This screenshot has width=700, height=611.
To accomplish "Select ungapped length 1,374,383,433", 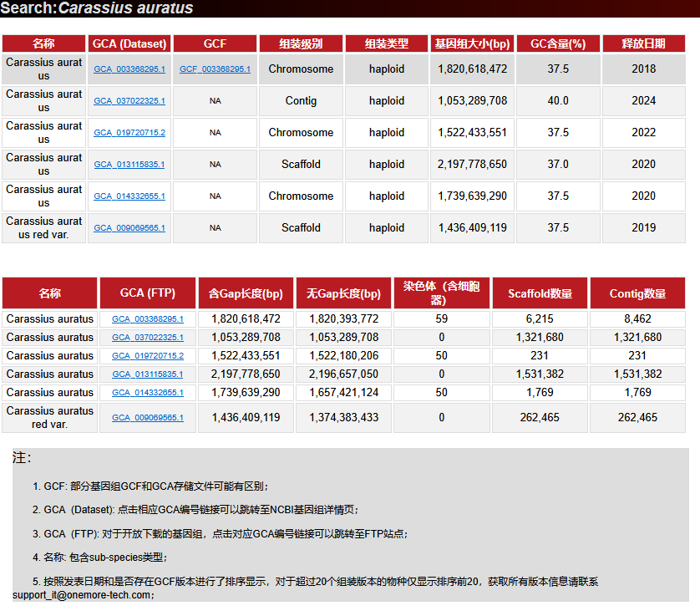I will [344, 418].
